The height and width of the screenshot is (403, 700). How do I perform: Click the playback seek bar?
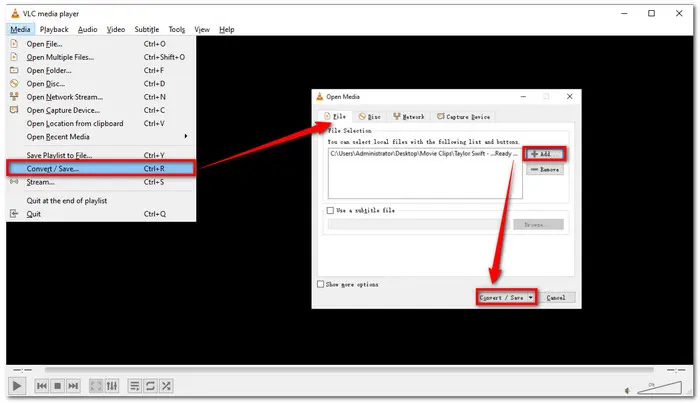pyautogui.click(x=349, y=370)
